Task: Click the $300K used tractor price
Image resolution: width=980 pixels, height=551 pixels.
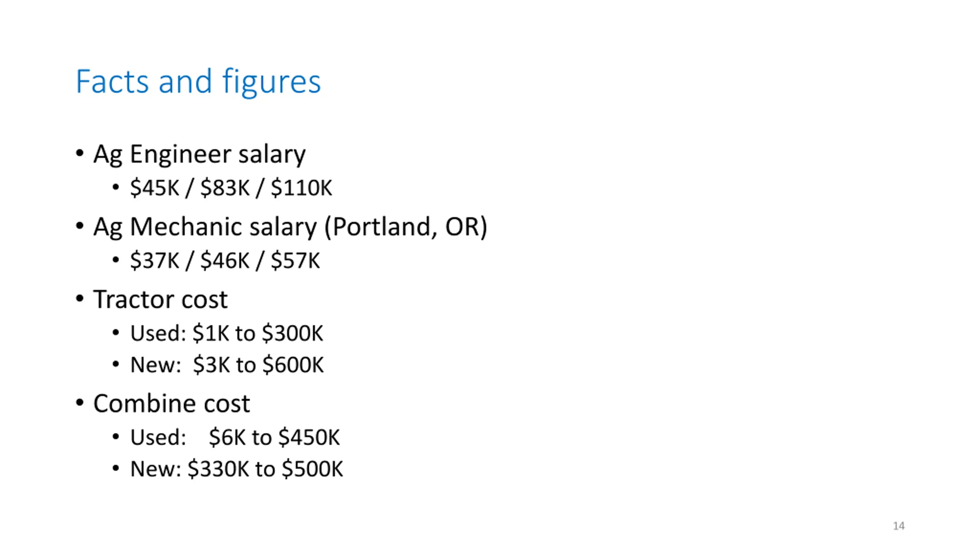Action: tap(292, 333)
